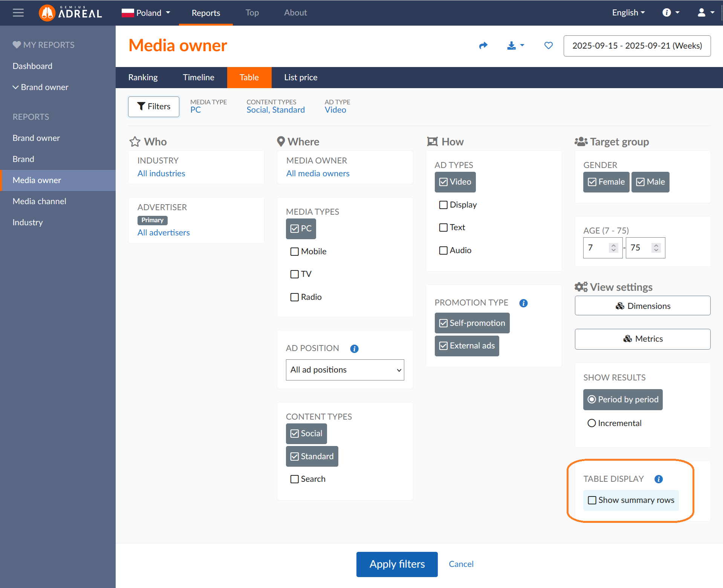Click the Gemius AdReal logo
This screenshot has height=588, width=723.
70,13
